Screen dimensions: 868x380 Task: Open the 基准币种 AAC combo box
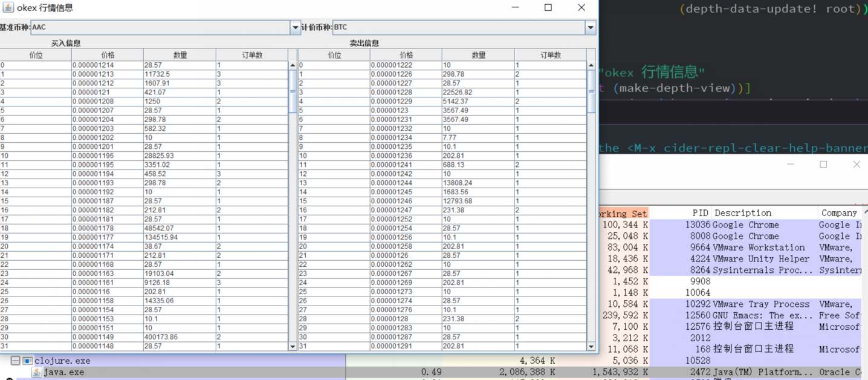(x=166, y=27)
